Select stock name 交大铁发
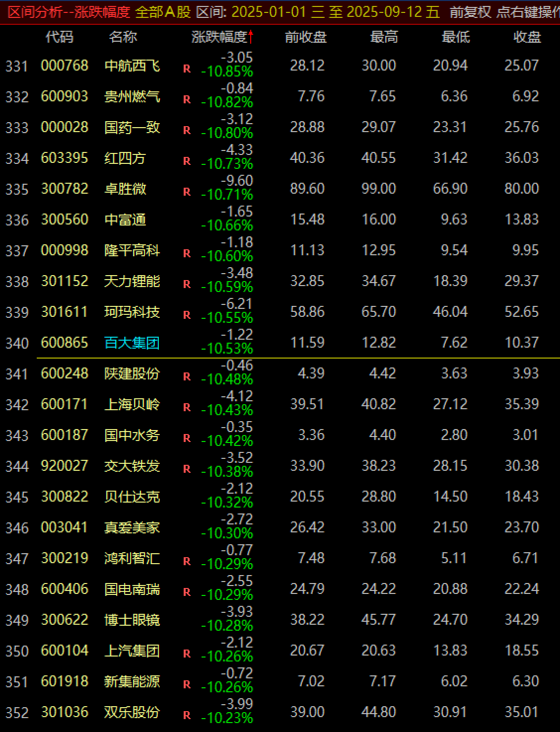The width and height of the screenshot is (560, 732). coord(132,466)
